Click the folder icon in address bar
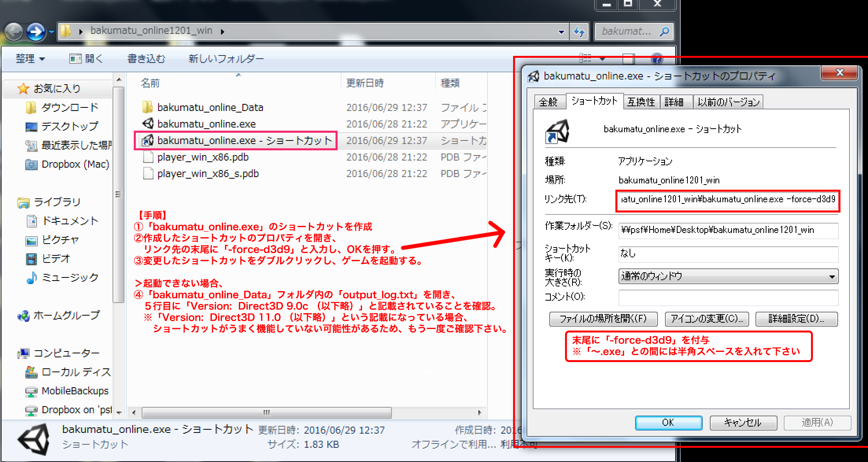The image size is (868, 462). click(66, 31)
